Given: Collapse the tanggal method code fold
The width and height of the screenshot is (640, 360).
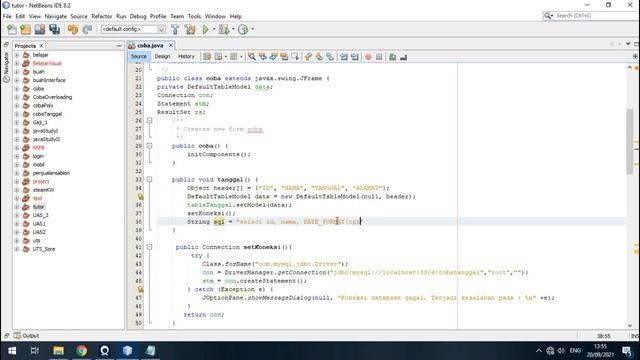Looking at the screenshot, I should (x=149, y=180).
